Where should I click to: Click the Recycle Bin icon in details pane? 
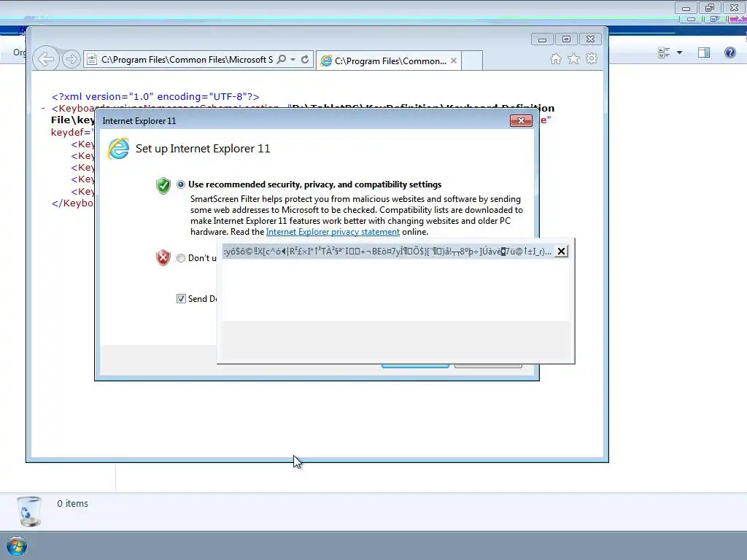click(29, 511)
